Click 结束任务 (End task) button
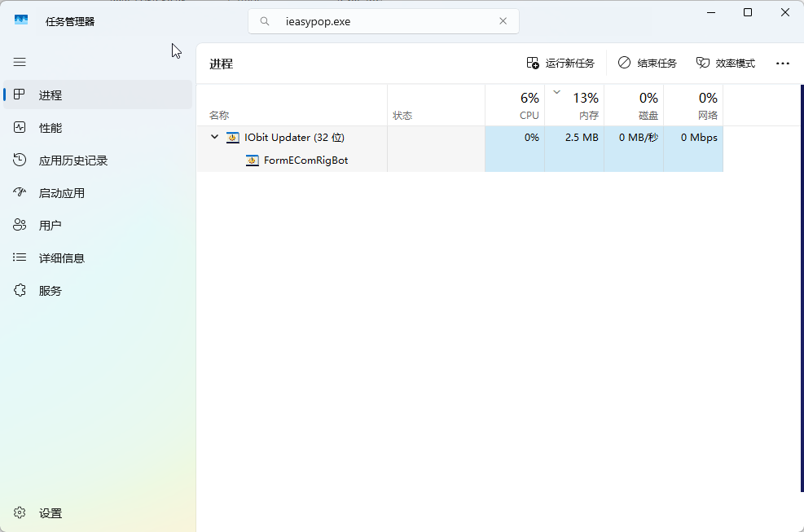Image resolution: width=804 pixels, height=532 pixels. 648,64
